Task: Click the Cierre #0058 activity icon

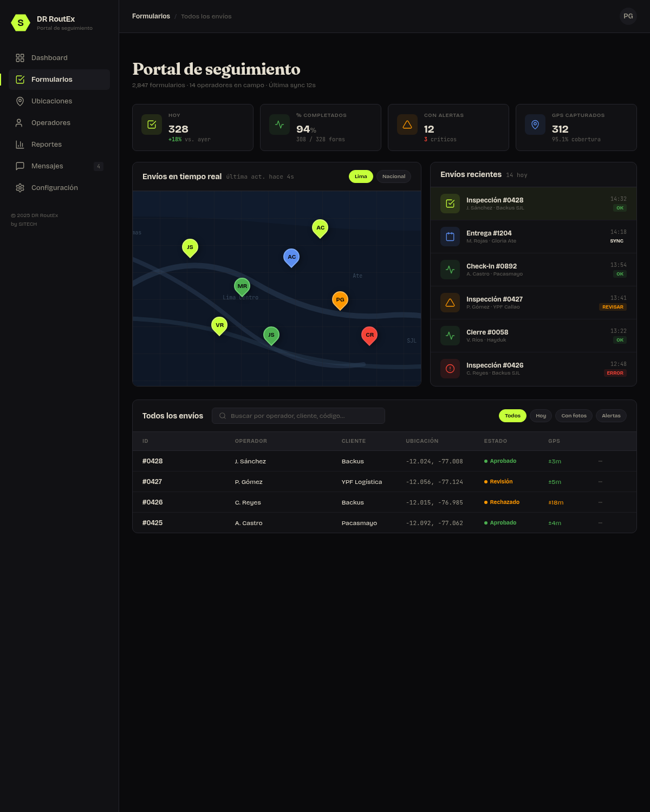Action: tap(450, 336)
